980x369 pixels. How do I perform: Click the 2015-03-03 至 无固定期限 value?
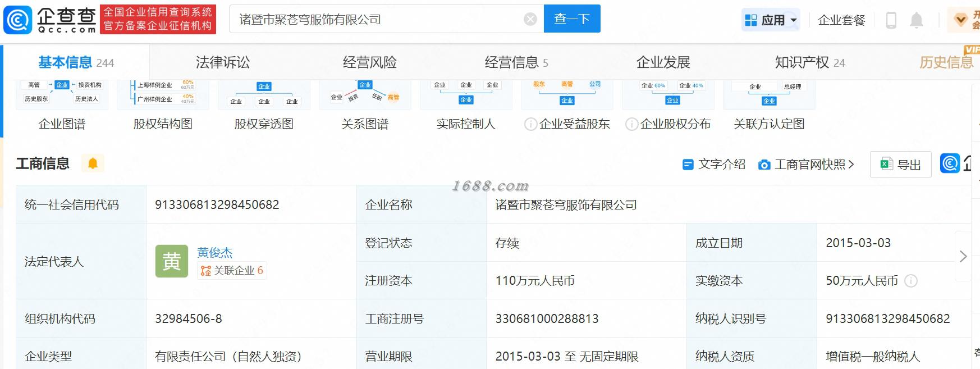click(567, 356)
